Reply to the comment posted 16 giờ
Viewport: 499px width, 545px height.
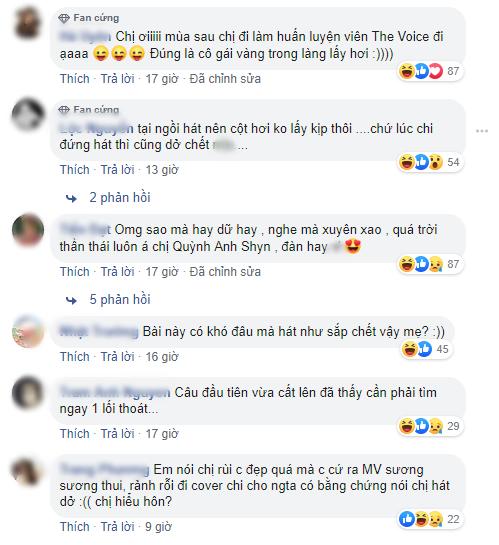pos(117,357)
